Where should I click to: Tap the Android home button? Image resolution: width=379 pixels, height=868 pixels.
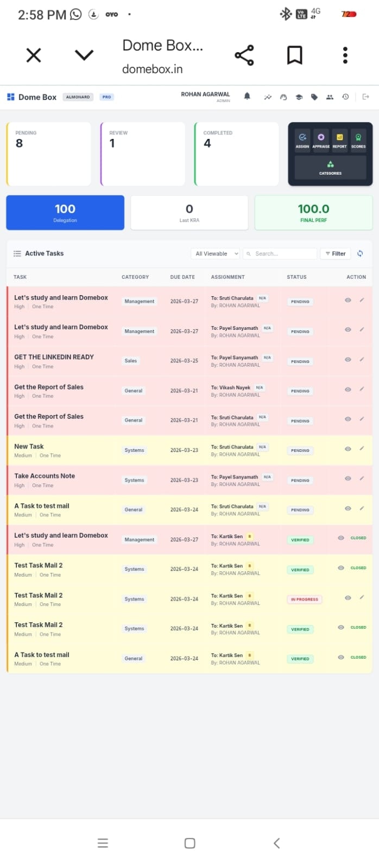(x=189, y=843)
